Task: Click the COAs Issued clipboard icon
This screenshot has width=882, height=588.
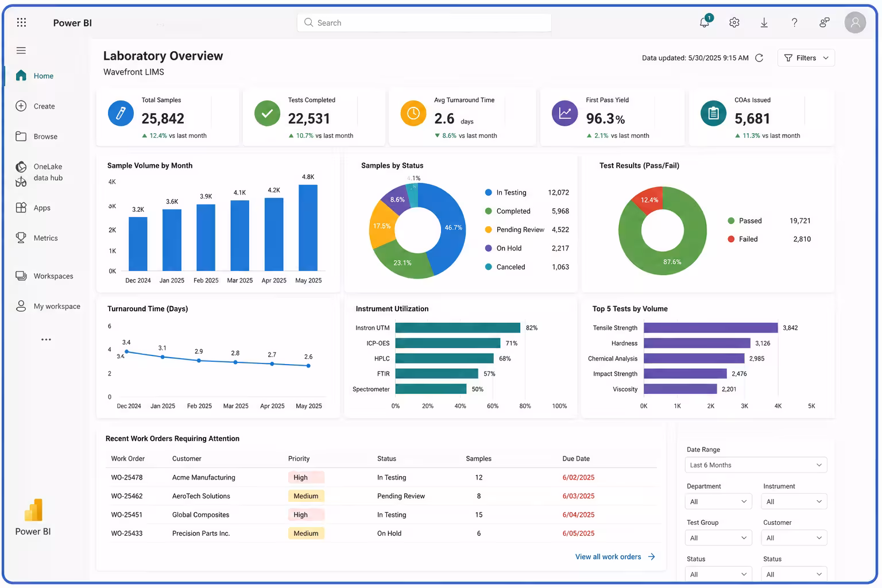Action: (714, 113)
